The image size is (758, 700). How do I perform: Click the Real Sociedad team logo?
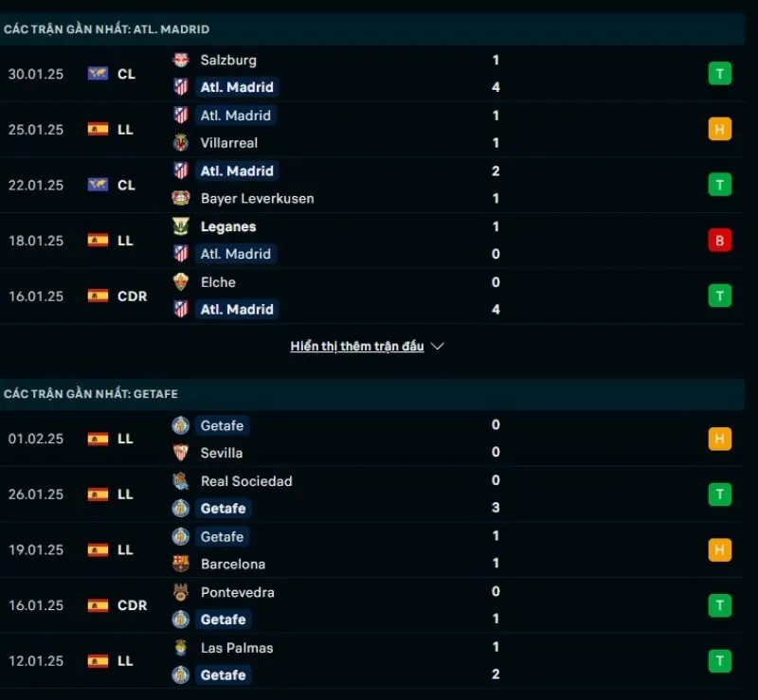(x=181, y=481)
